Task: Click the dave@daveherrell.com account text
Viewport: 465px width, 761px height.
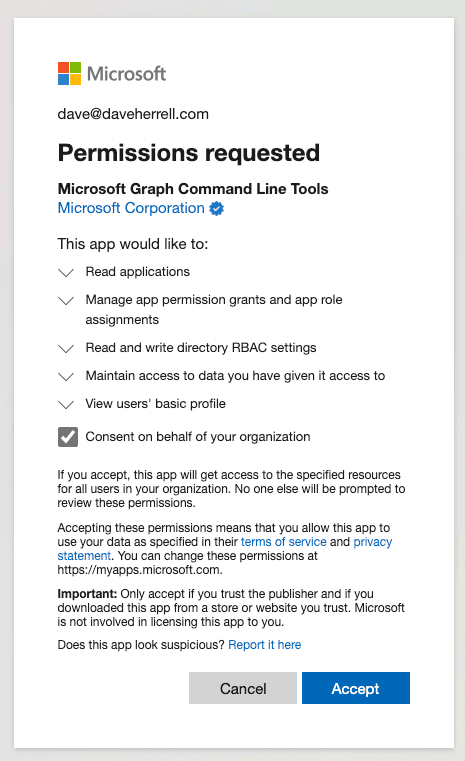Action: [x=133, y=114]
